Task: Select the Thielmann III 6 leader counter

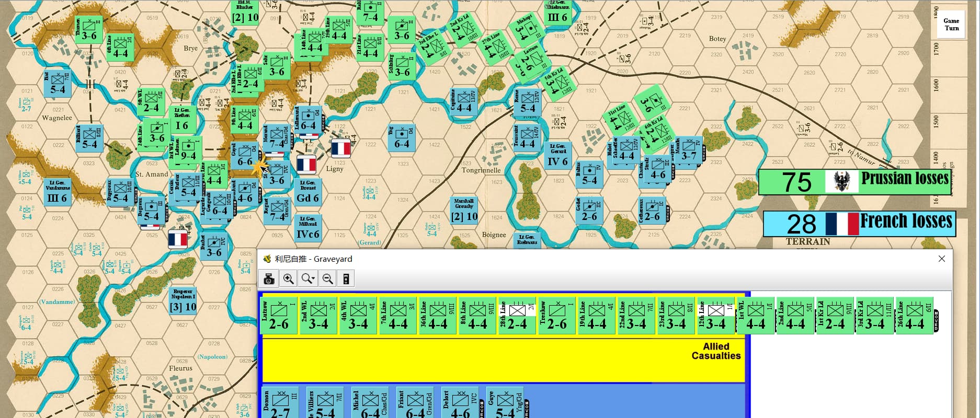Action: click(557, 13)
